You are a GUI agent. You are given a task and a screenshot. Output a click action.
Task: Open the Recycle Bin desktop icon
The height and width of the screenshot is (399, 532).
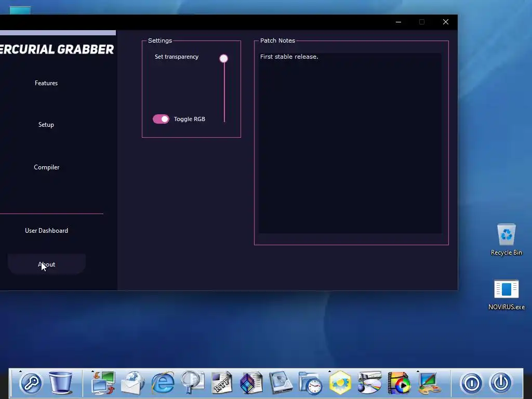(506, 240)
